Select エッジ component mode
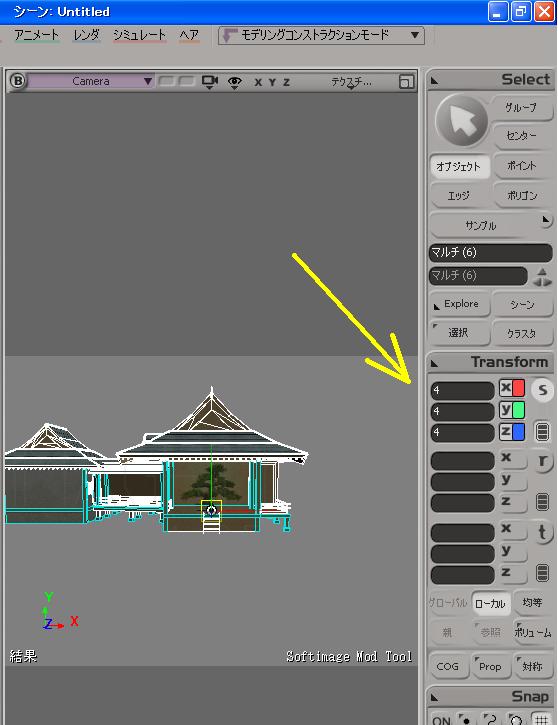This screenshot has width=558, height=725. coord(459,196)
